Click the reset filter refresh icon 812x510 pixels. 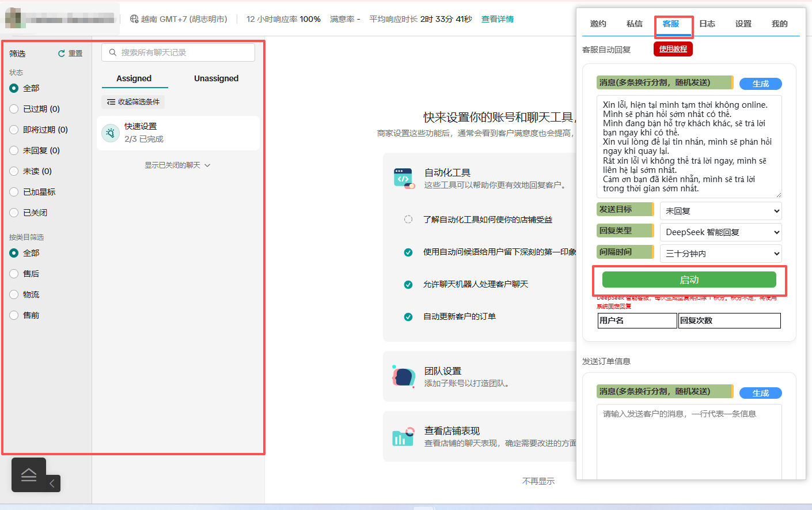(62, 54)
